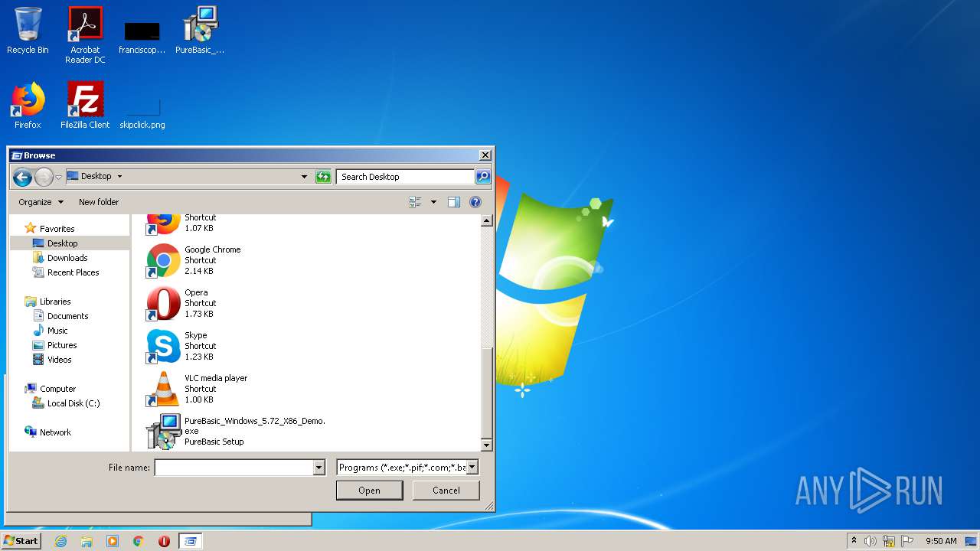Select Favorites in navigation pane

coord(57,229)
